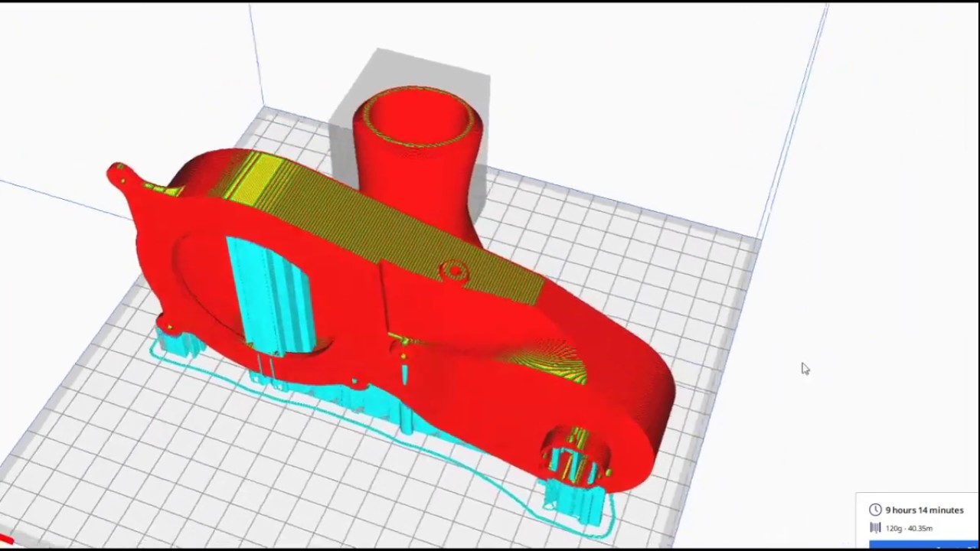Click the blue button under the material estimate

924,545
